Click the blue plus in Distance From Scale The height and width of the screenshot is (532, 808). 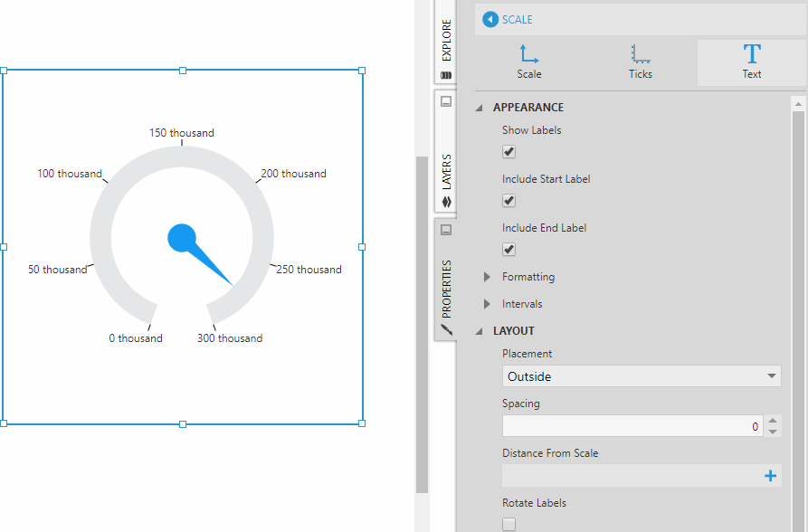(771, 476)
